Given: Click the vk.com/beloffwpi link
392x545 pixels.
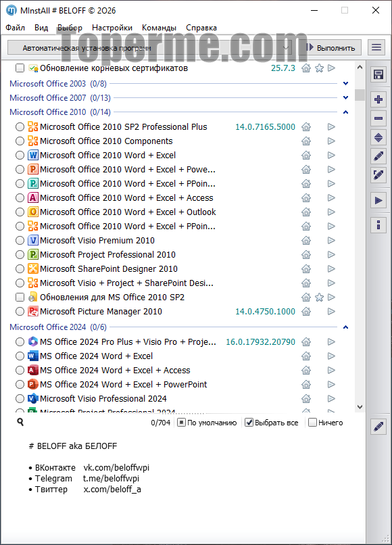Looking at the screenshot, I should click(x=116, y=468).
